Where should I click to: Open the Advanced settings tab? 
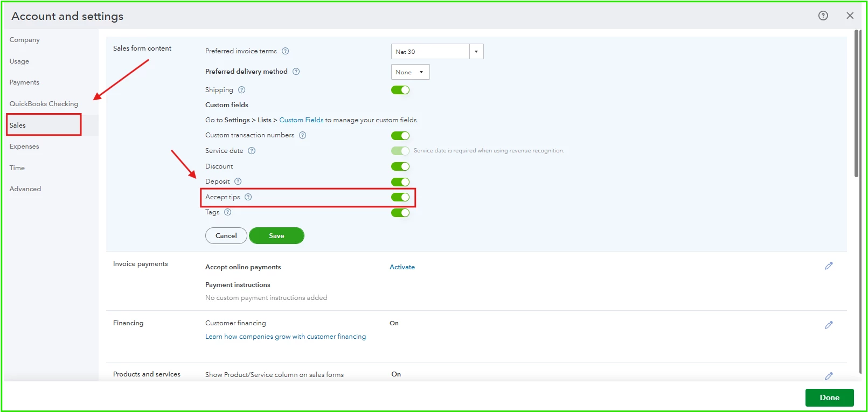[25, 189]
